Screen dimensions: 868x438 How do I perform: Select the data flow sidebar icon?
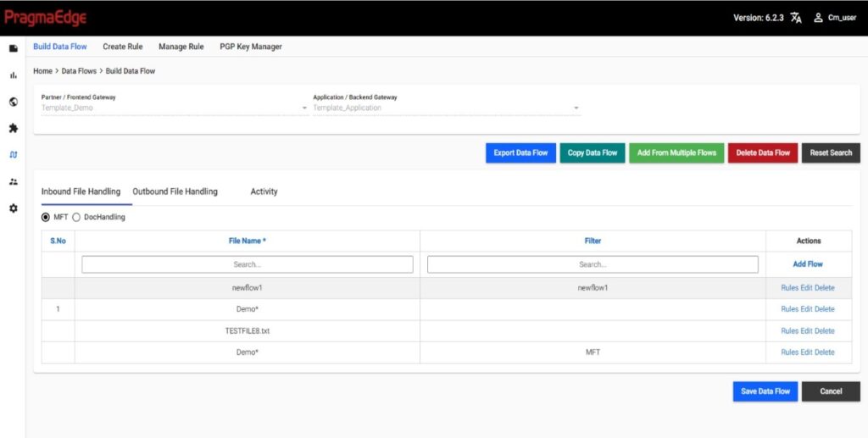[x=13, y=155]
